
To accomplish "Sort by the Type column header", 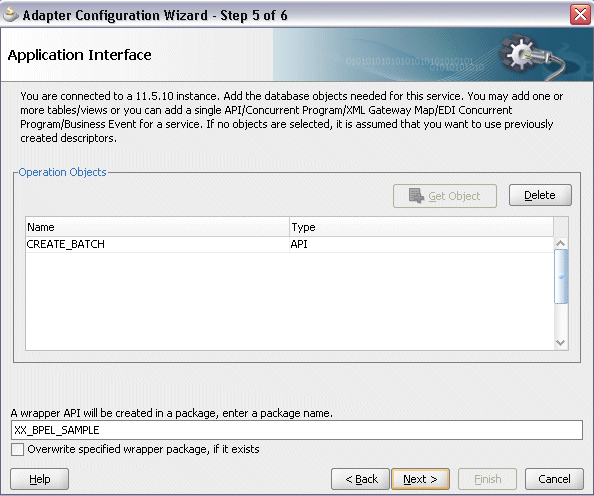I will point(421,227).
